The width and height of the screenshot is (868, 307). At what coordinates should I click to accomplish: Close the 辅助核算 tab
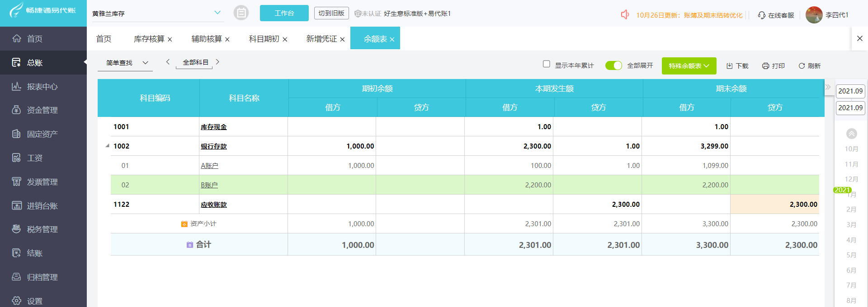coord(227,39)
